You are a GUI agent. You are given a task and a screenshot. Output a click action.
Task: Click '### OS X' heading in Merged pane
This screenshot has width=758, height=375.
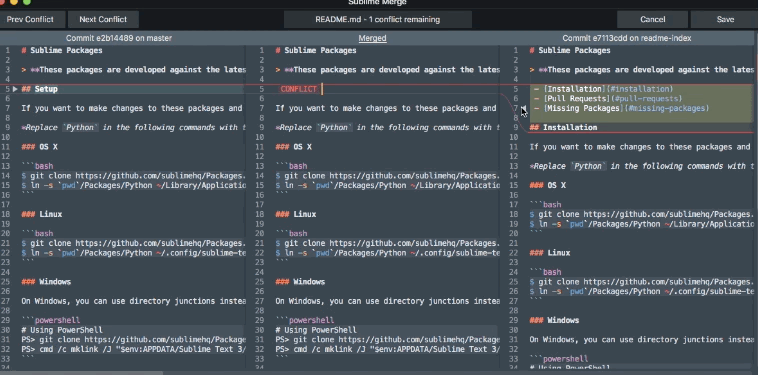293,147
